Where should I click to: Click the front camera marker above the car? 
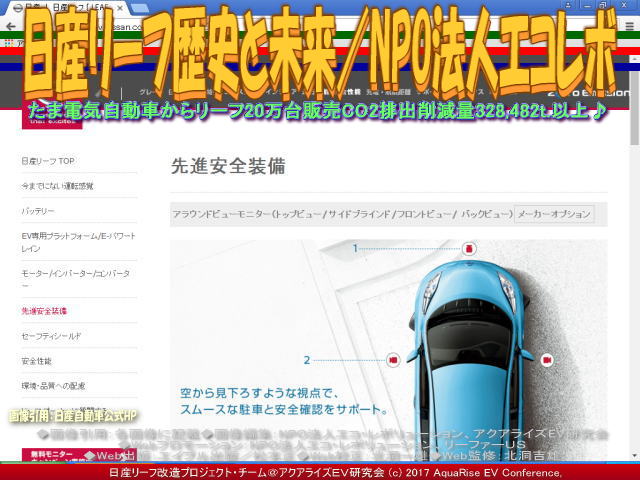tap(469, 248)
